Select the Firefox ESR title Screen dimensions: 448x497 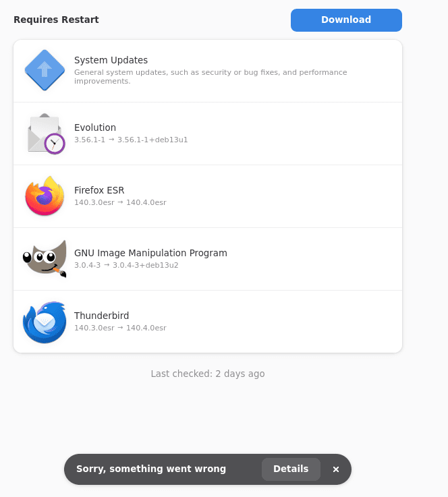[99, 190]
